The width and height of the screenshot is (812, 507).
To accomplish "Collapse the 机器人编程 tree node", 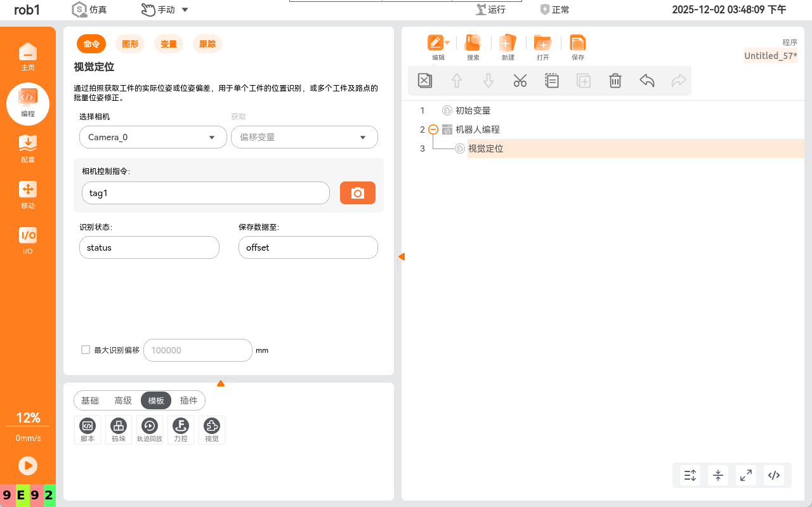I will coord(433,129).
